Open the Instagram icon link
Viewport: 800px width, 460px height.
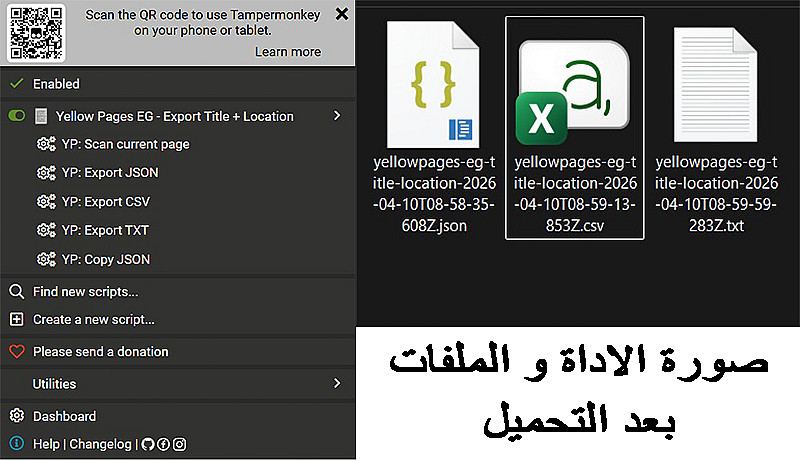(x=180, y=444)
